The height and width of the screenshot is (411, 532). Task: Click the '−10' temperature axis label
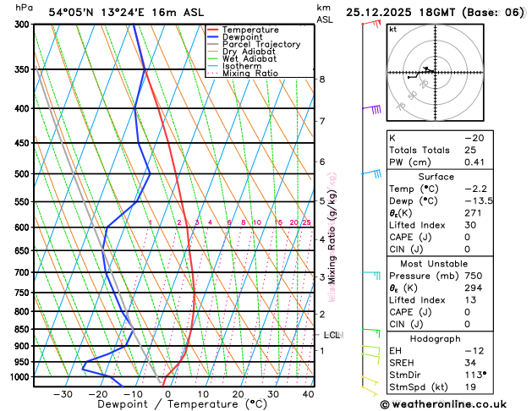point(133,394)
